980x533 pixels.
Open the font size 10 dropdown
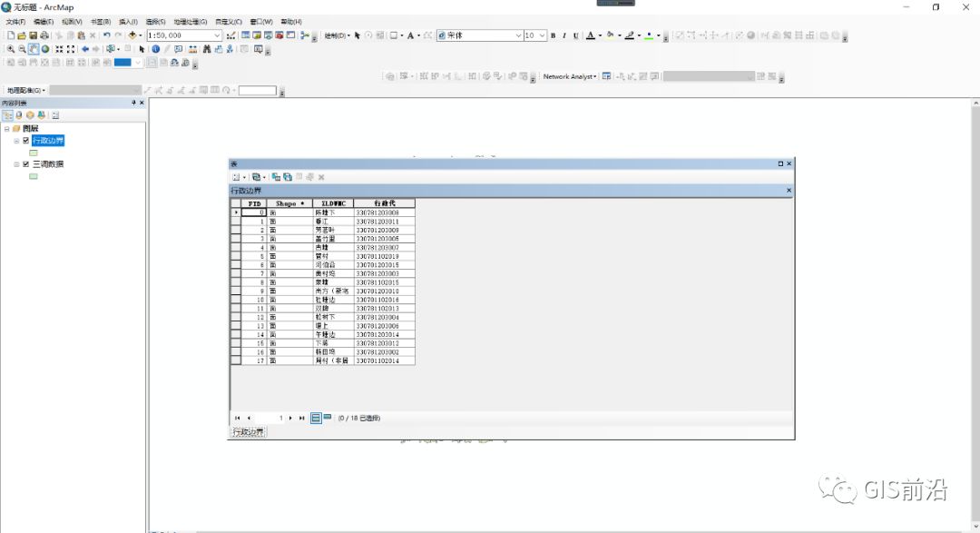tap(542, 35)
